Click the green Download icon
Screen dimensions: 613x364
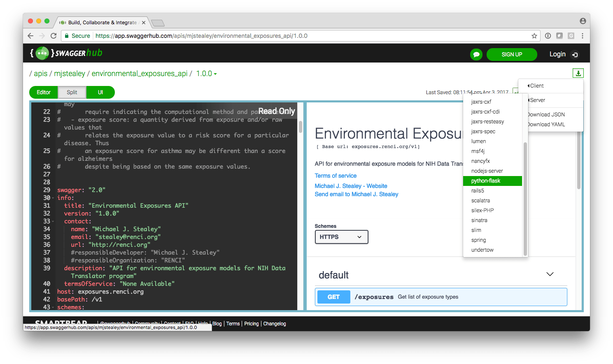pos(578,73)
